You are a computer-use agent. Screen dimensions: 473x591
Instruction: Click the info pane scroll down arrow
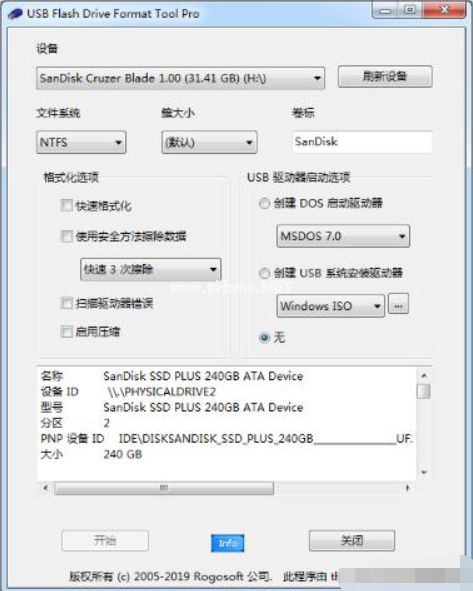click(424, 472)
